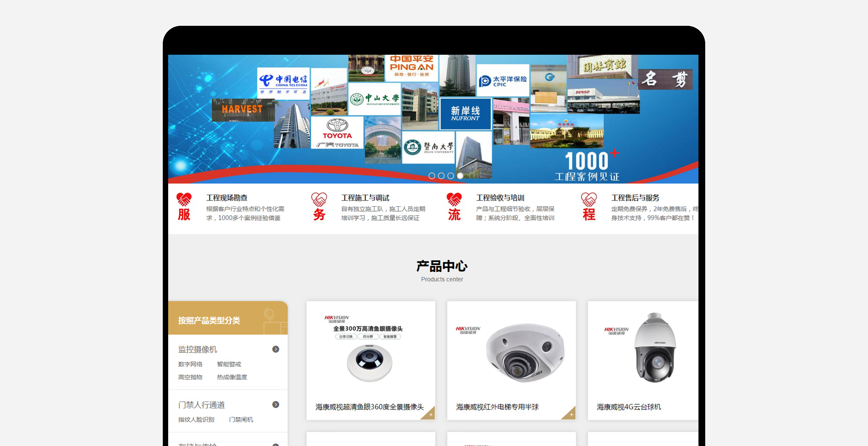The height and width of the screenshot is (446, 868).
Task: Click the Toyota logo tile in banner
Action: pos(337,133)
